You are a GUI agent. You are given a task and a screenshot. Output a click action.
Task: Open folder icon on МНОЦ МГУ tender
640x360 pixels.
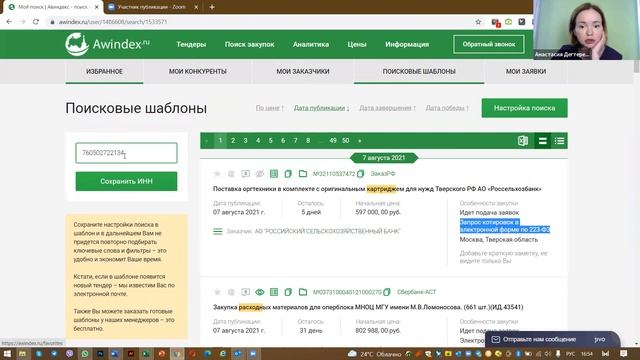click(303, 292)
